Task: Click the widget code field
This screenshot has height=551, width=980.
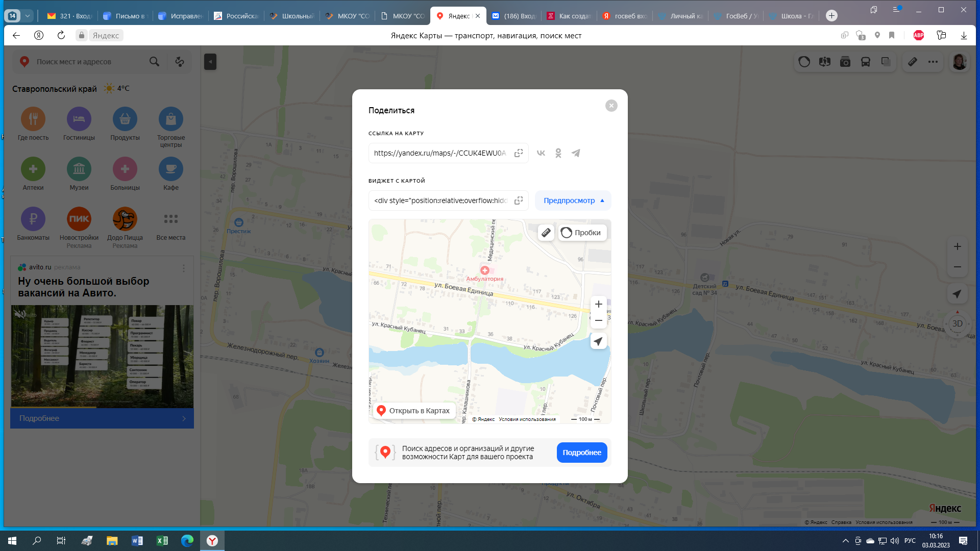Action: click(x=440, y=201)
